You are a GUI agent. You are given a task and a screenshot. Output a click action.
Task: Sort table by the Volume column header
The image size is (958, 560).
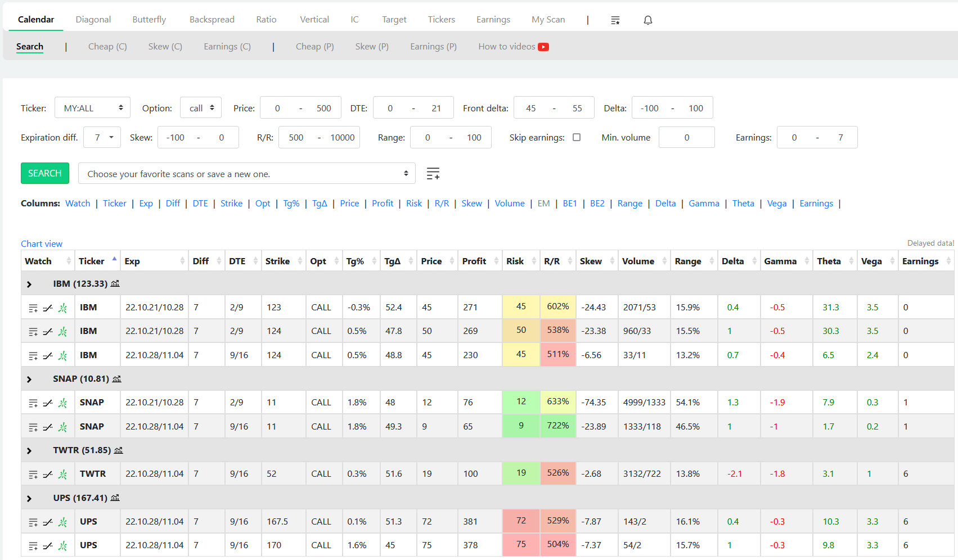click(644, 261)
